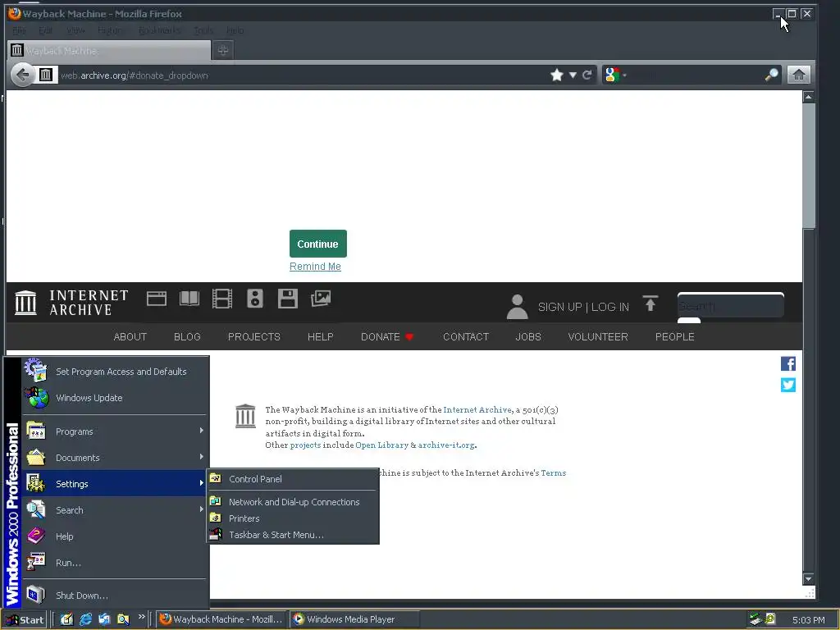Open the PEOPLE navigation link
This screenshot has height=630, width=840.
(674, 336)
